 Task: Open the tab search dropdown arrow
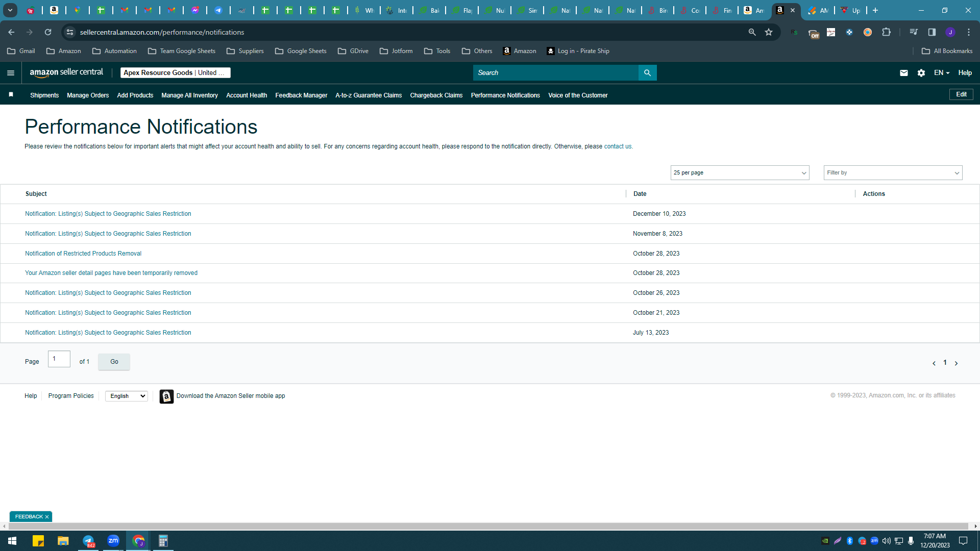click(10, 10)
